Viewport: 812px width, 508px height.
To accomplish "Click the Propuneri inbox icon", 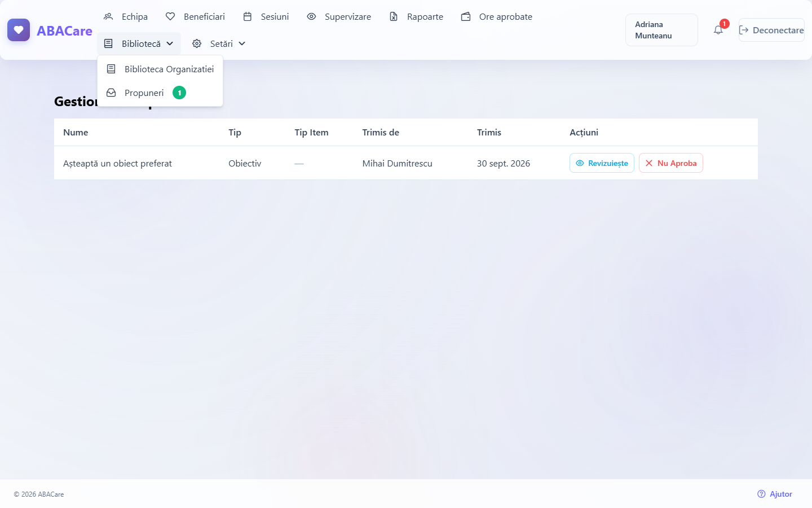I will (x=111, y=93).
